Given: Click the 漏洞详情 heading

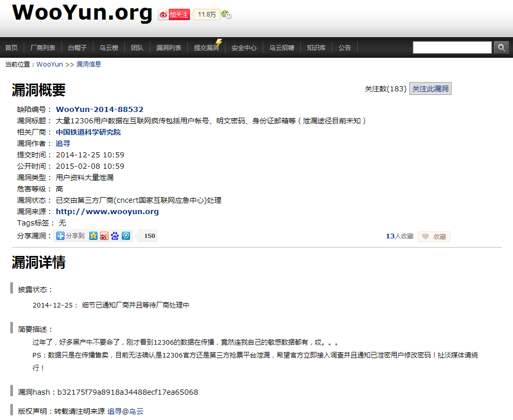Looking at the screenshot, I should click(39, 262).
